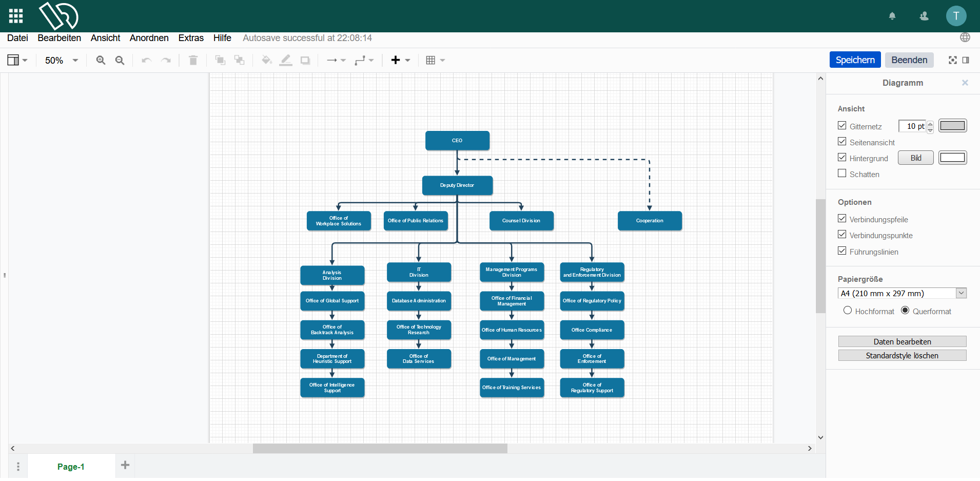The width and height of the screenshot is (980, 481).
Task: Open the contacts icon in header
Action: 924,16
